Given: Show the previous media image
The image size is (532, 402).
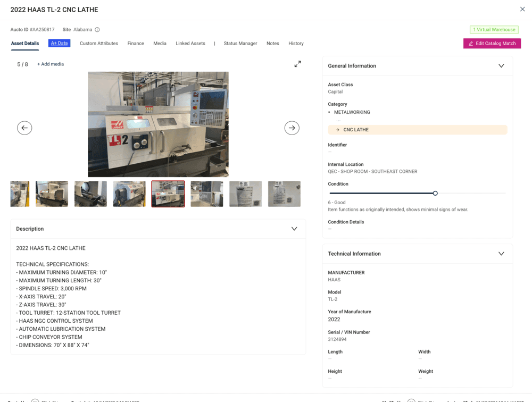Looking at the screenshot, I should click(24, 128).
